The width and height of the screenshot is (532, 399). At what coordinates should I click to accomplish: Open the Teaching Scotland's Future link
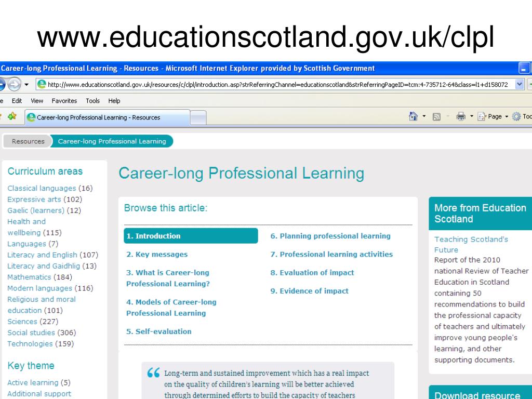point(471,245)
